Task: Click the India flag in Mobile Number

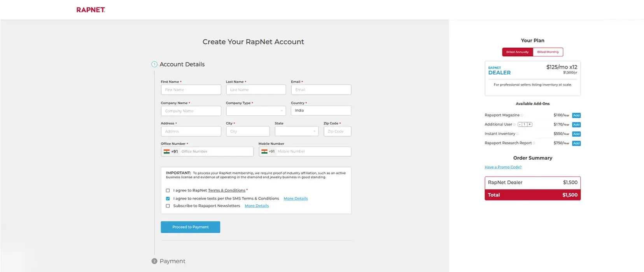Action: pos(264,152)
